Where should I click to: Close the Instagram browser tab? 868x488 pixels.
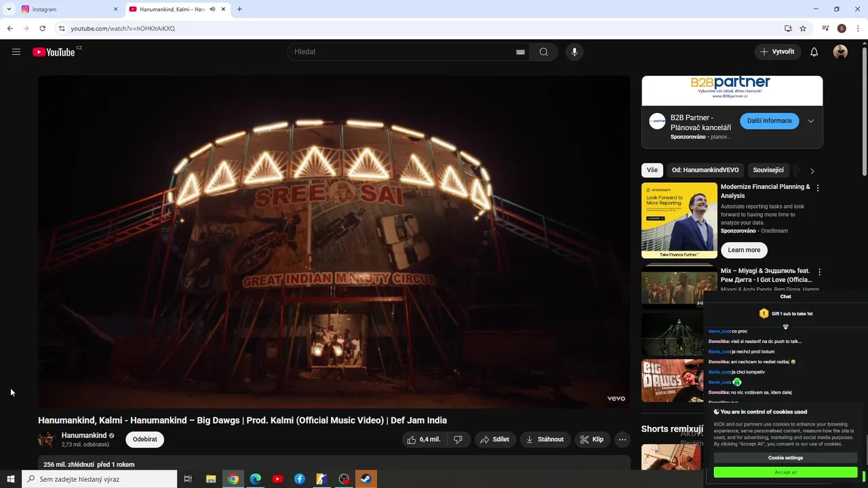click(115, 9)
